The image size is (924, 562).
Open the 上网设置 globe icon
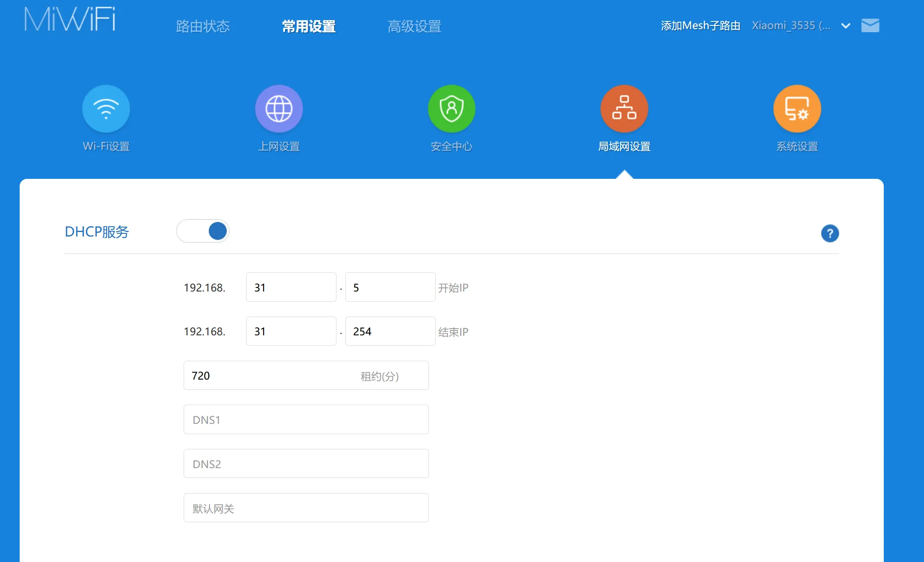pyautogui.click(x=279, y=109)
